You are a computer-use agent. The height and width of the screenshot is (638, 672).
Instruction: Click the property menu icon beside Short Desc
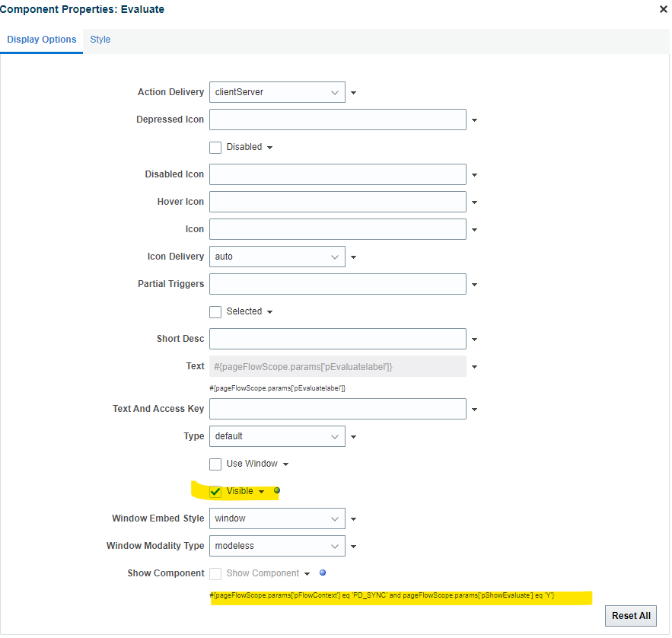pos(474,339)
